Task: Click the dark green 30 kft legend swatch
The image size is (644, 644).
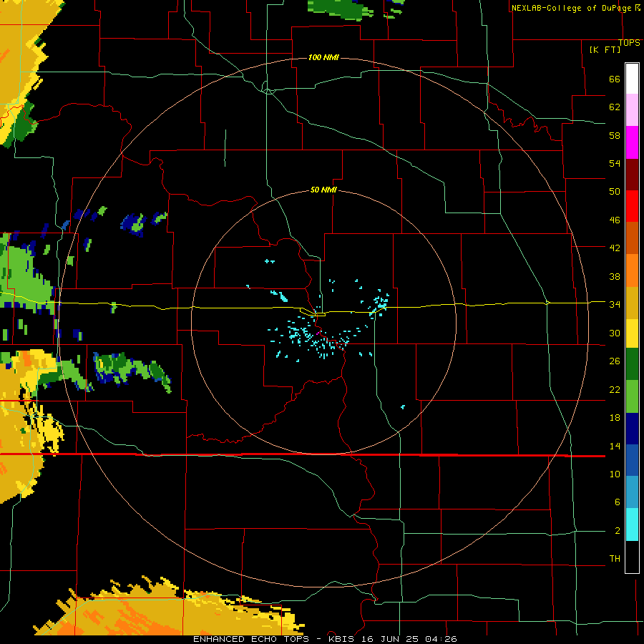Action: (632, 364)
